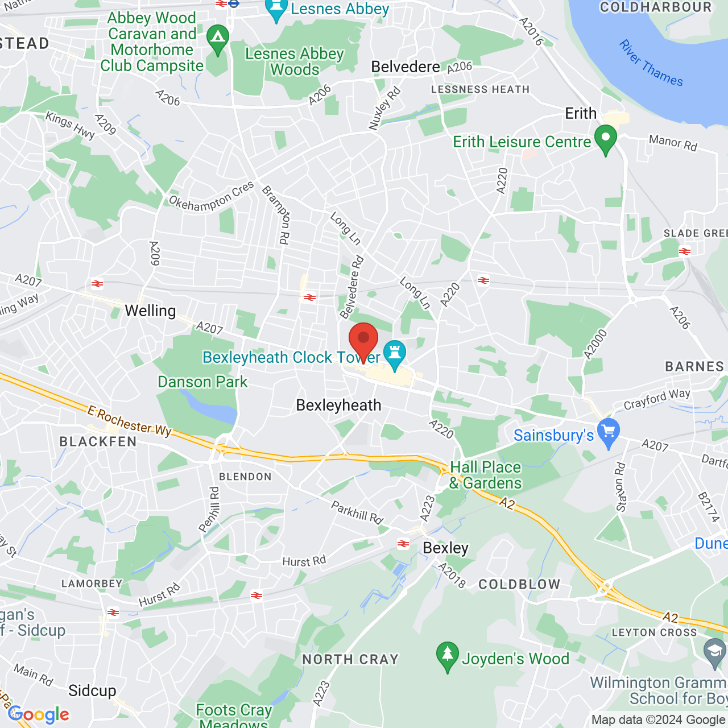Select the Bexley railway station icon
Image resolution: width=728 pixels, height=728 pixels.
[403, 544]
